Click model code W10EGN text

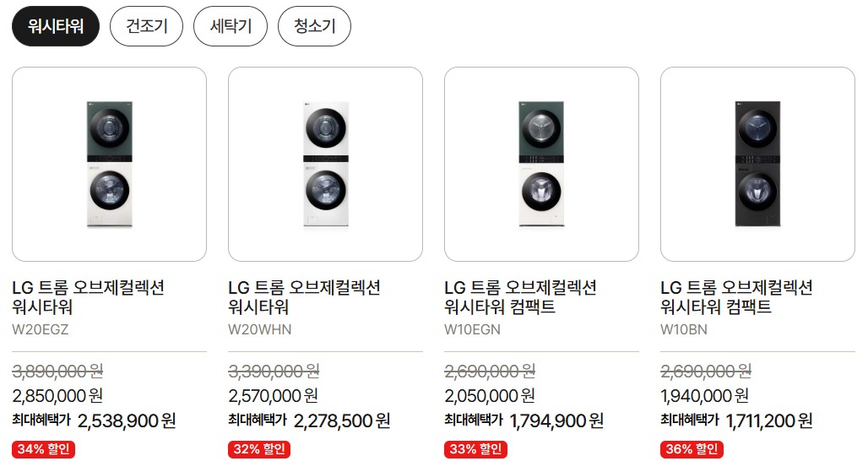[x=472, y=330]
